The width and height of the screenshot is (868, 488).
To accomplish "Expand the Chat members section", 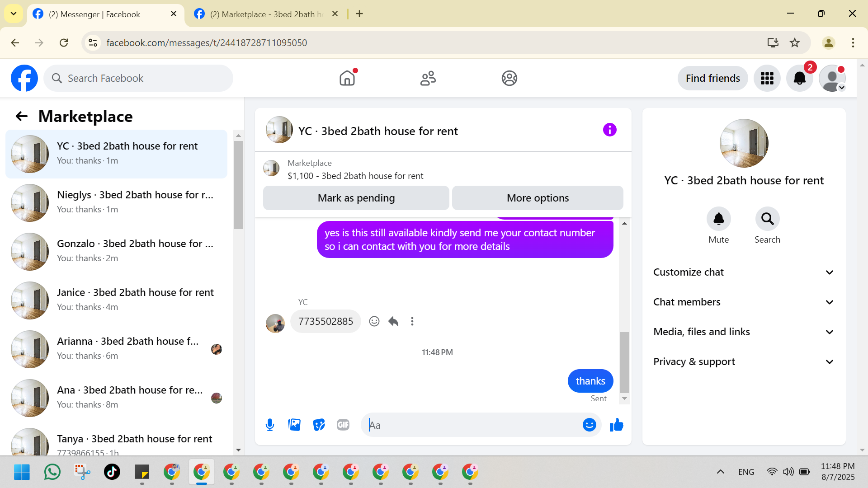I will [744, 302].
